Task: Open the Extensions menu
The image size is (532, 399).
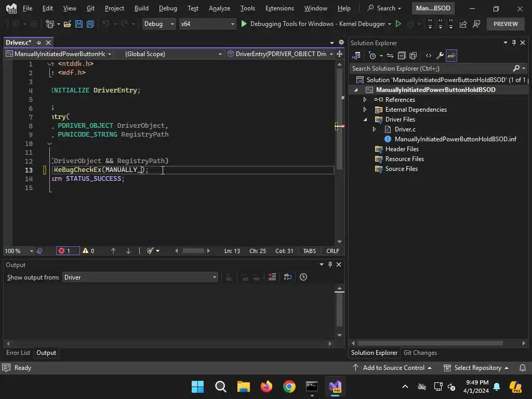Action: pos(280,8)
